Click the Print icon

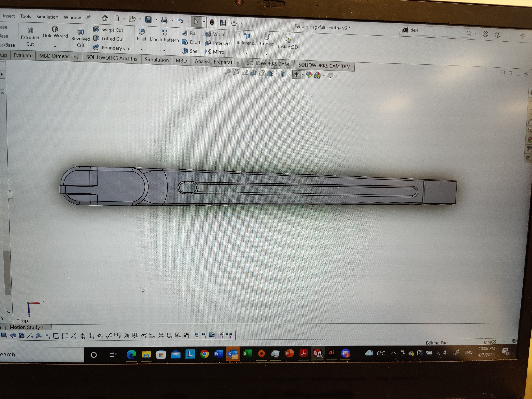[x=164, y=20]
